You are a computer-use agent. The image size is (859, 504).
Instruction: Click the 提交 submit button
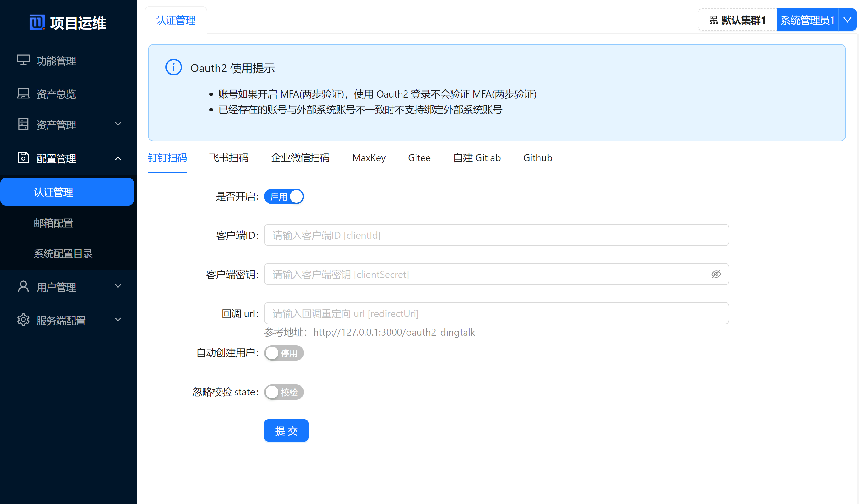point(286,430)
